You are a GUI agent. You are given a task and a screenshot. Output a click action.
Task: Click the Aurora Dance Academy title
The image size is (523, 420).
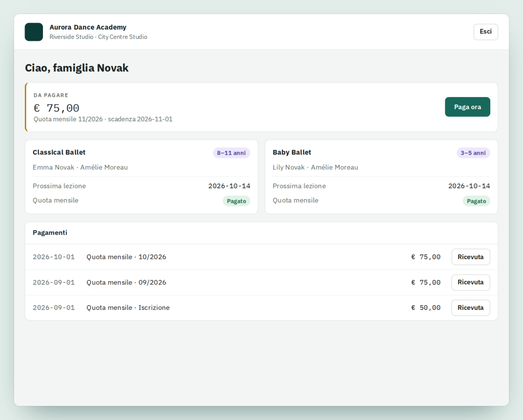[88, 28]
